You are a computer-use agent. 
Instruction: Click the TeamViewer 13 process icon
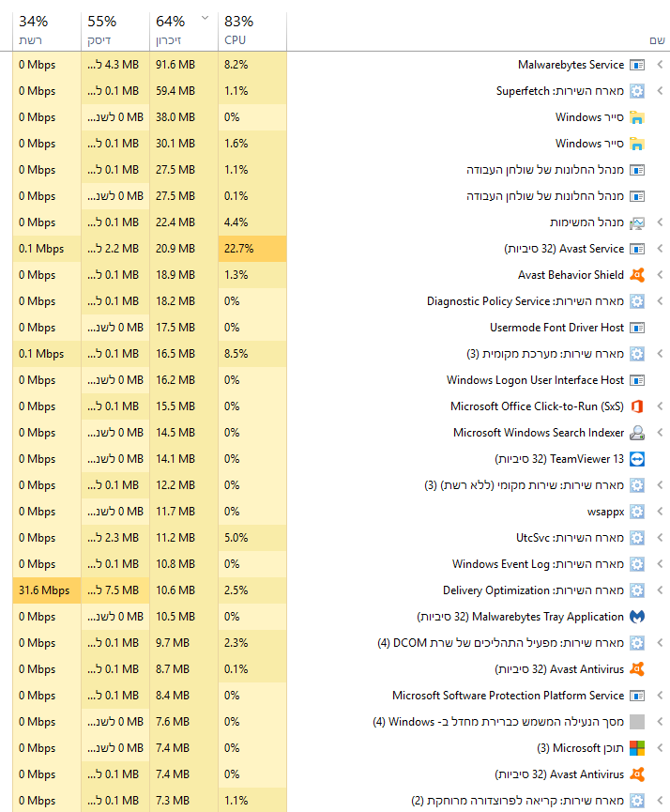[637, 459]
